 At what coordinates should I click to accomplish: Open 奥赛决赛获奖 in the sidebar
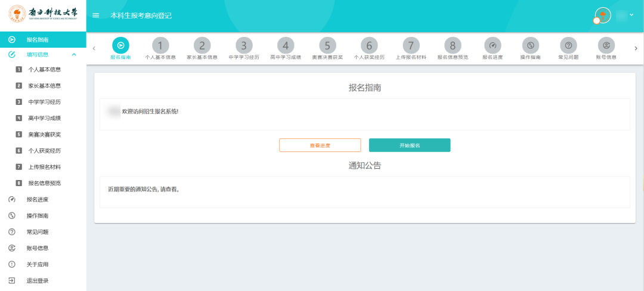44,135
